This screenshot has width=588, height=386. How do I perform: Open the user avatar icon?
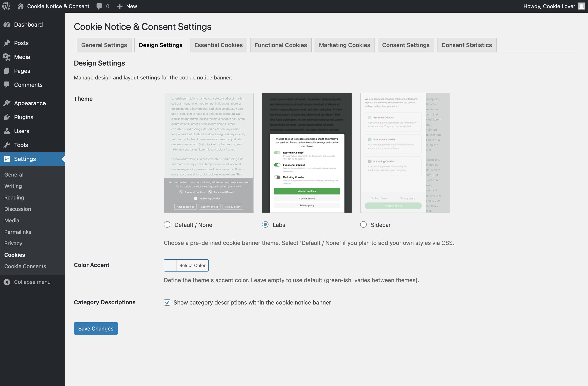click(581, 6)
